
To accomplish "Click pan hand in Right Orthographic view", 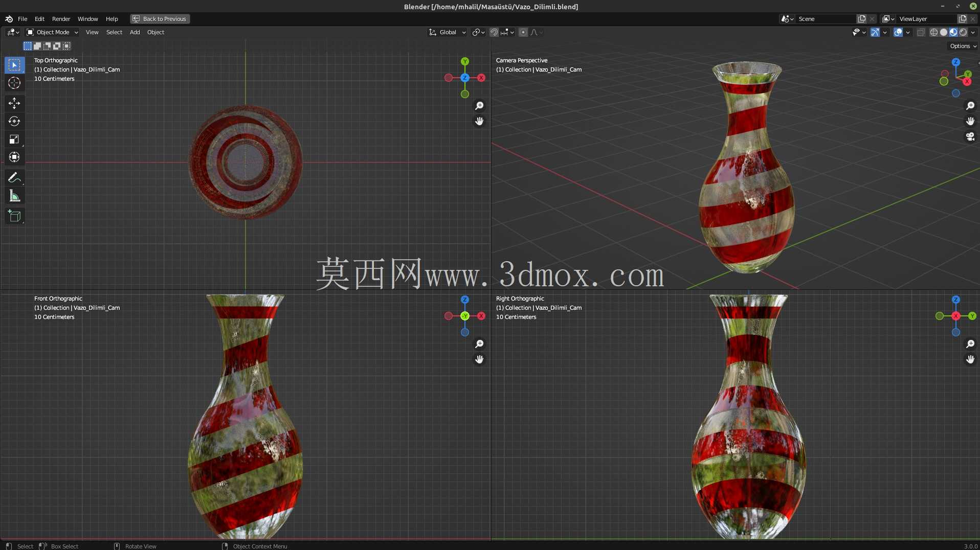I will coord(970,359).
